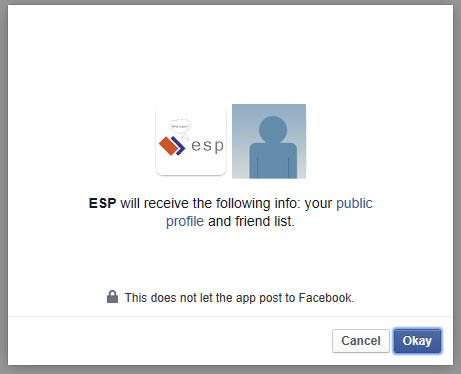
Task: Click the bold 'ESP' app name
Action: (102, 203)
